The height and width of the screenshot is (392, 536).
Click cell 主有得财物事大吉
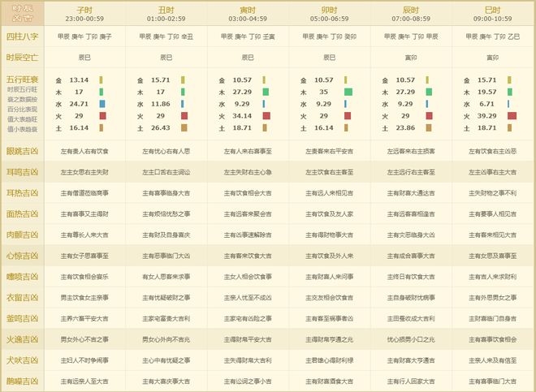[330, 235]
